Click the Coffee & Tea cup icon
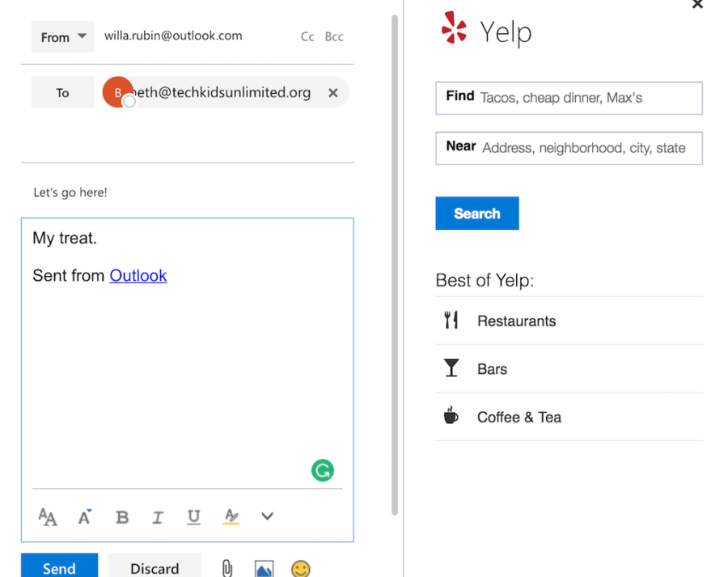The width and height of the screenshot is (728, 577). pyautogui.click(x=451, y=415)
